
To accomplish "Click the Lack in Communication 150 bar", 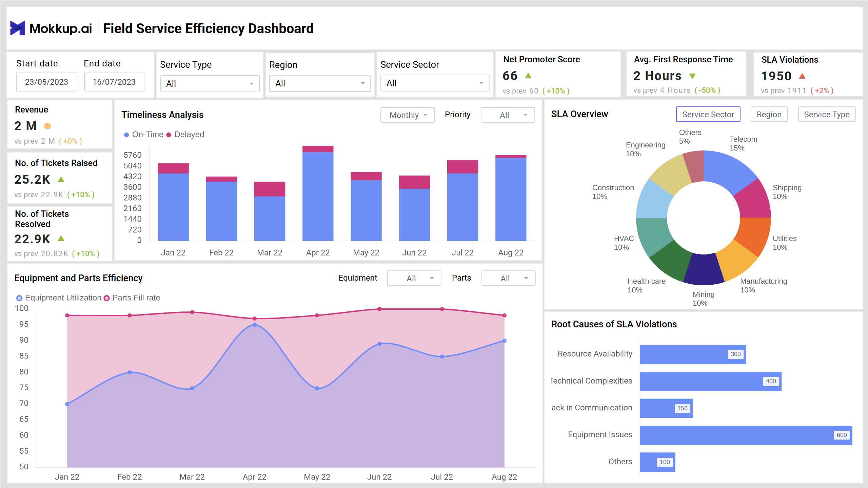I will point(666,408).
